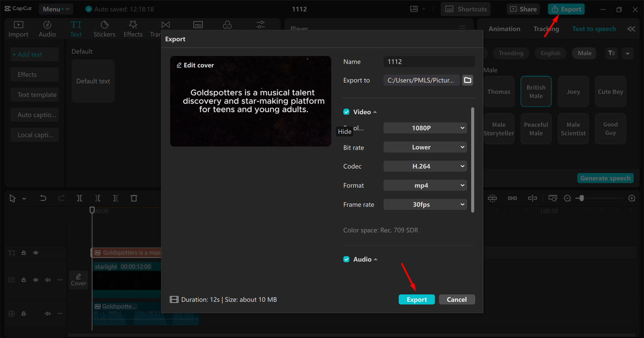The image size is (644, 338).
Task: Toggle the linkage chain icon in timeline
Action: (512, 198)
